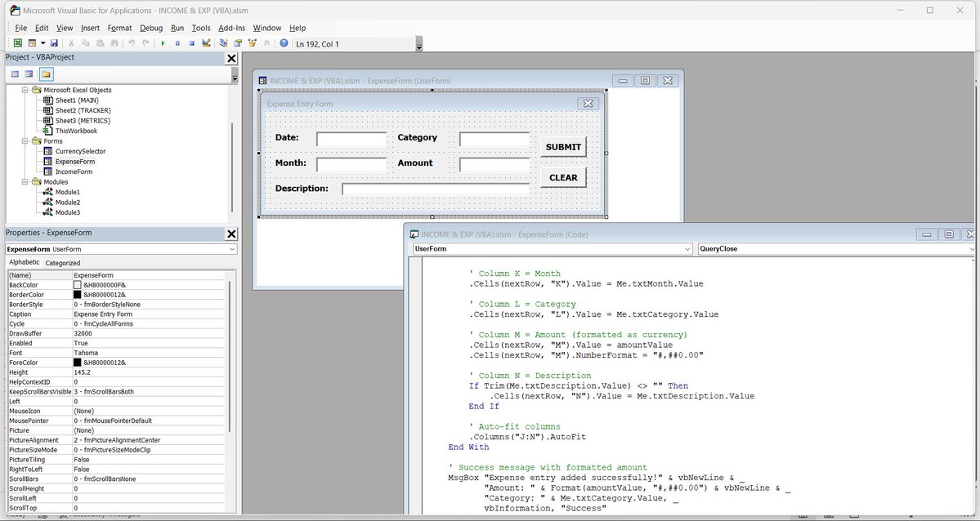The image size is (980, 521).
Task: Open the QueryClose procedure dropdown
Action: 971,248
